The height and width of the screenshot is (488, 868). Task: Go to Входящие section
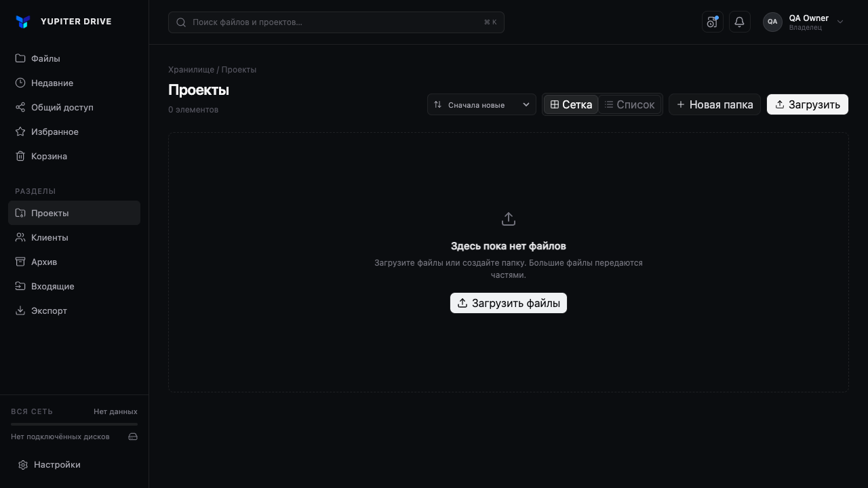[75, 286]
